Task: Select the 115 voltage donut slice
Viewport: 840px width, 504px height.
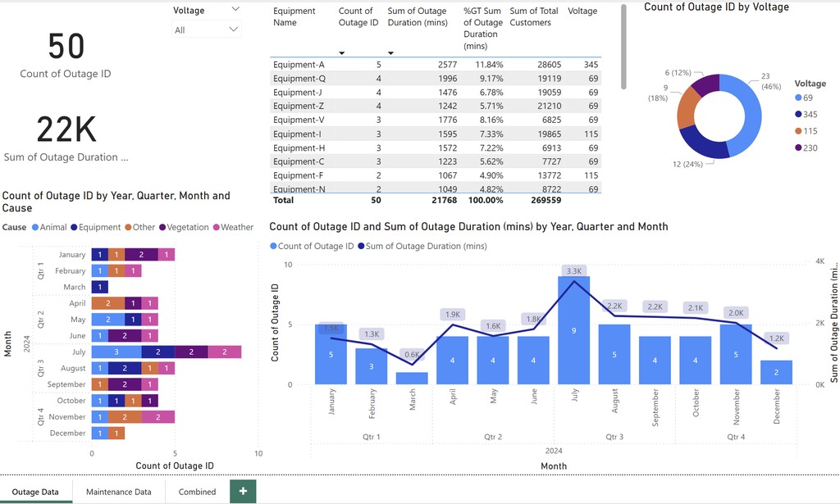Action: (x=688, y=109)
